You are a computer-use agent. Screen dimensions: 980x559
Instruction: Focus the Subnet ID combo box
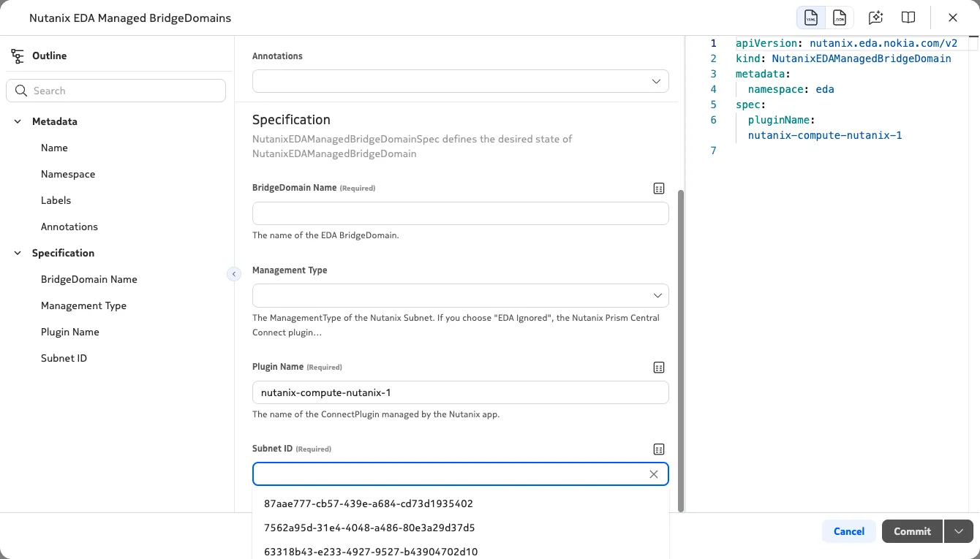coord(461,474)
